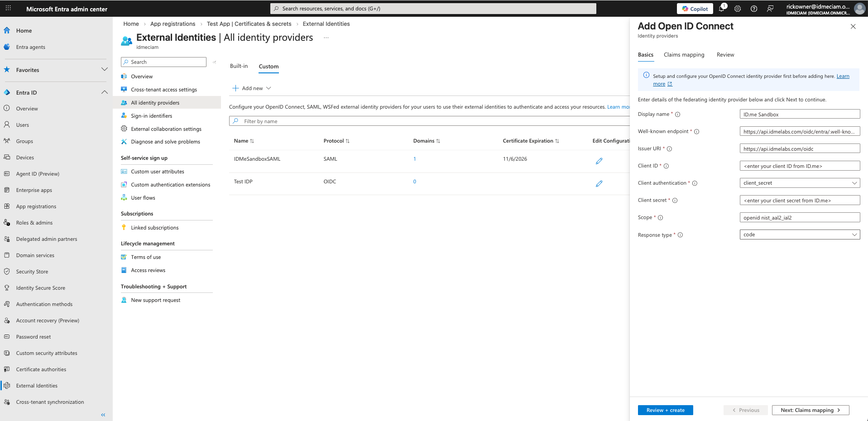
Task: Open Diagnose and solve problems
Action: (165, 141)
